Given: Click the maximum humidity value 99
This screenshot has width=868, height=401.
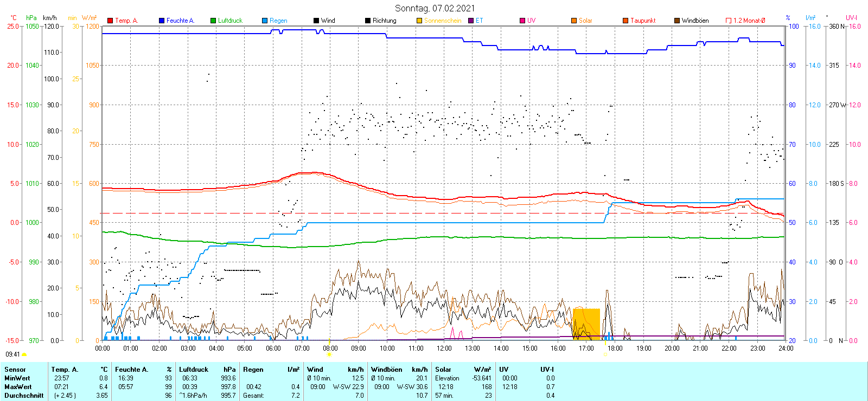Looking at the screenshot, I should point(168,387).
